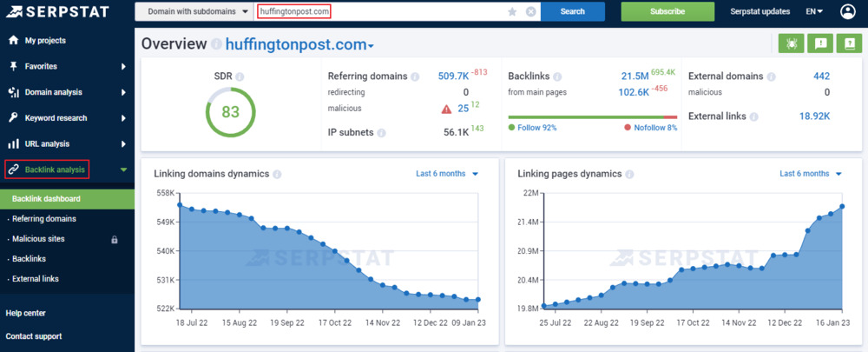Clear the search field with the X icon
This screenshot has height=352, width=868.
pos(531,11)
